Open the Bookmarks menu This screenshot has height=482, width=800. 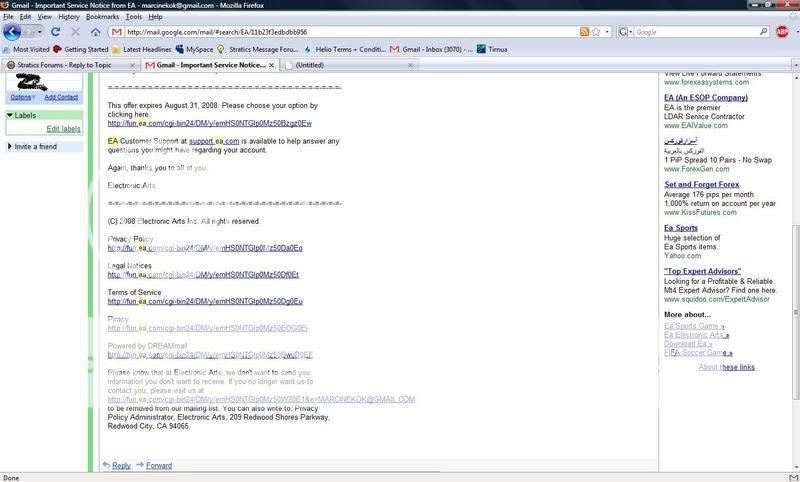pos(102,17)
